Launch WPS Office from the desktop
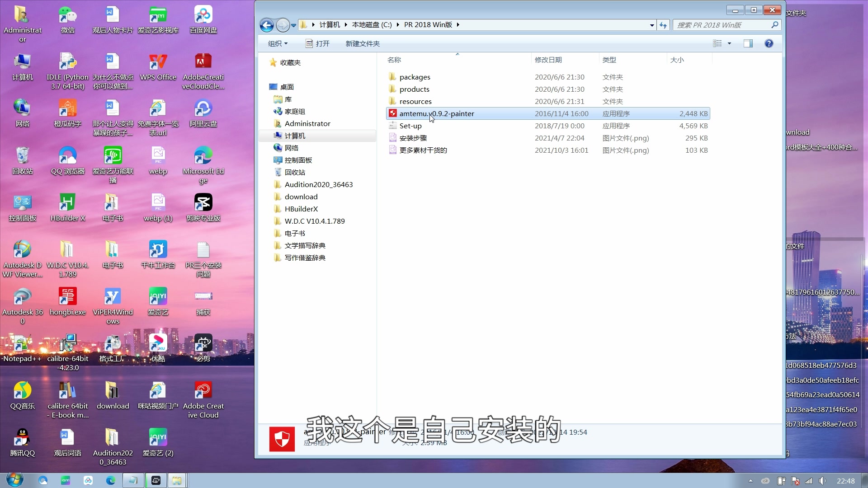The width and height of the screenshot is (868, 488). point(158,63)
